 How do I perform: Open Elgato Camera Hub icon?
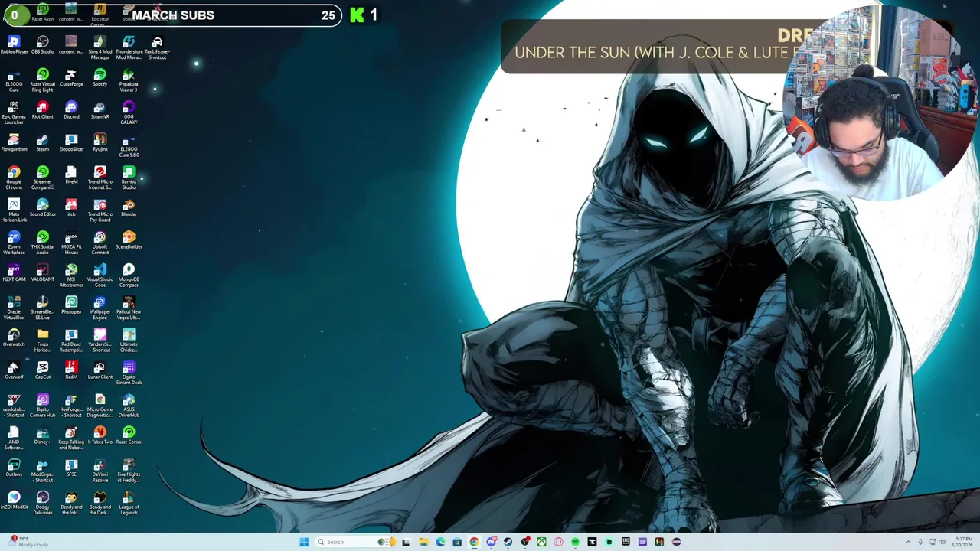coord(42,406)
